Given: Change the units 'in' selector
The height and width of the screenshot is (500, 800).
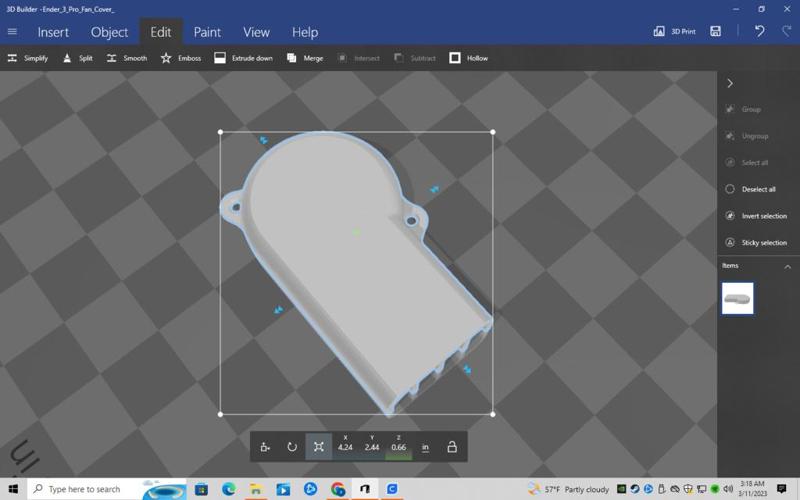Looking at the screenshot, I should 425,447.
